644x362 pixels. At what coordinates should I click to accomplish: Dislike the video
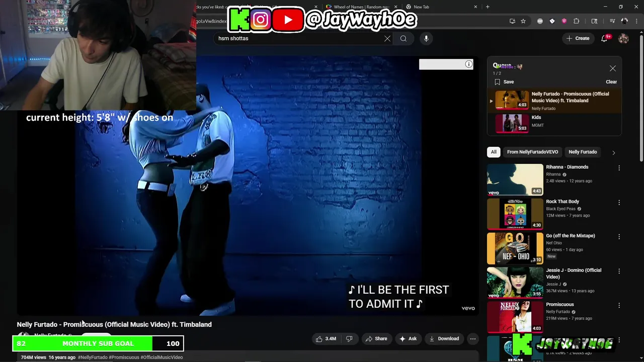point(349,339)
